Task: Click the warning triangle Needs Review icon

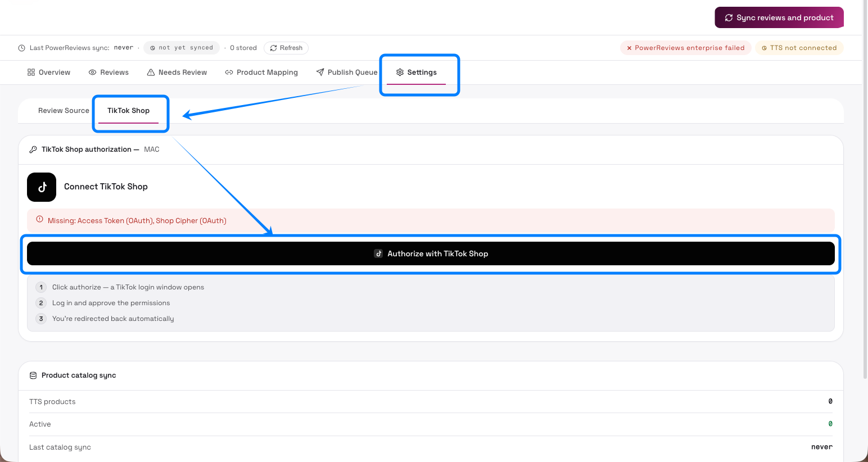Action: point(151,73)
